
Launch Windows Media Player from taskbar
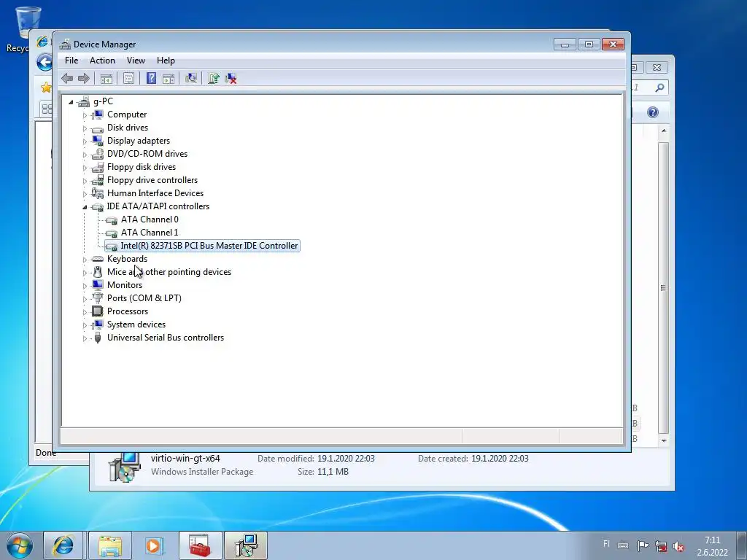(154, 545)
